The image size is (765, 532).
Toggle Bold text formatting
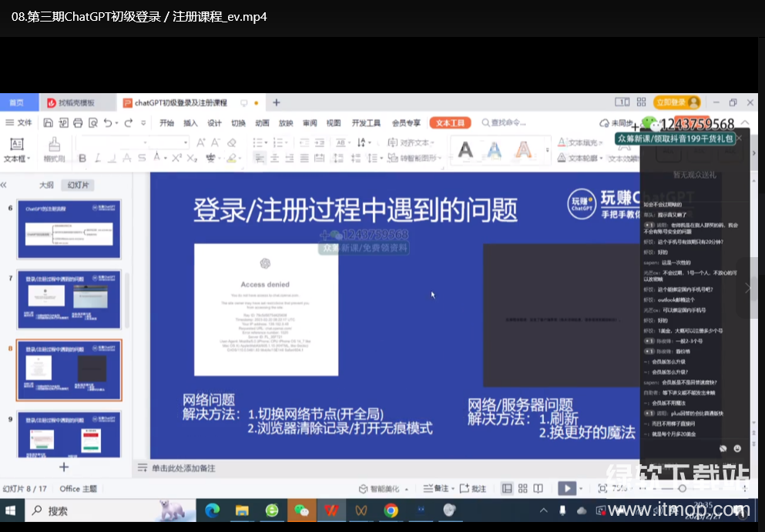[82, 159]
